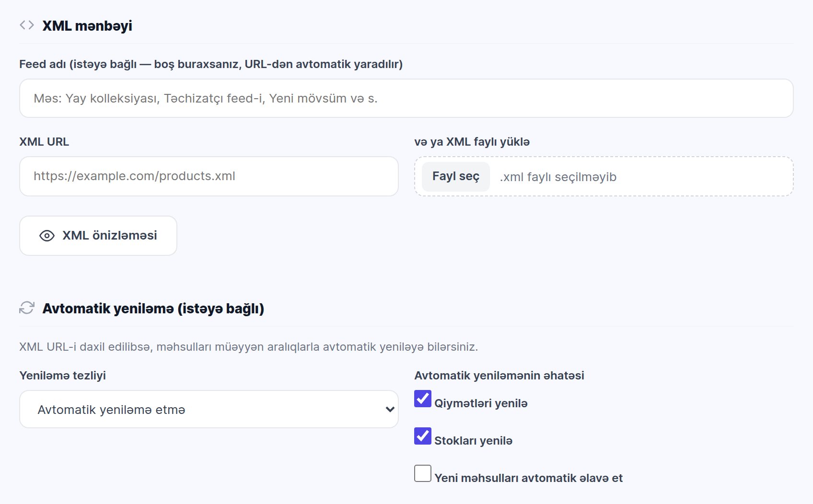The image size is (813, 504).
Task: Click the 'Qiymətləri yenilə' label text
Action: click(x=481, y=403)
